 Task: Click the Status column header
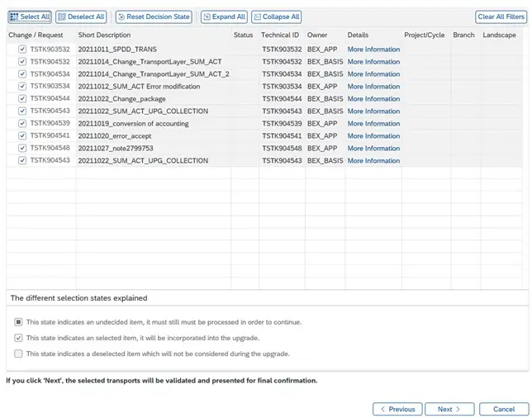[x=243, y=35]
